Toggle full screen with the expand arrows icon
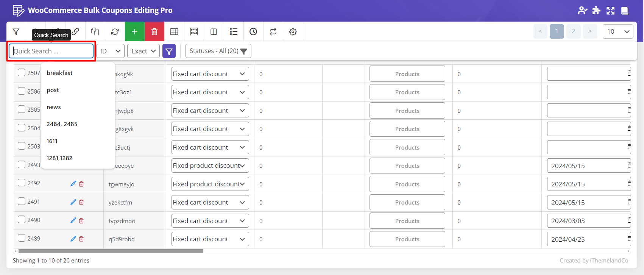The height and width of the screenshot is (275, 644). [610, 11]
